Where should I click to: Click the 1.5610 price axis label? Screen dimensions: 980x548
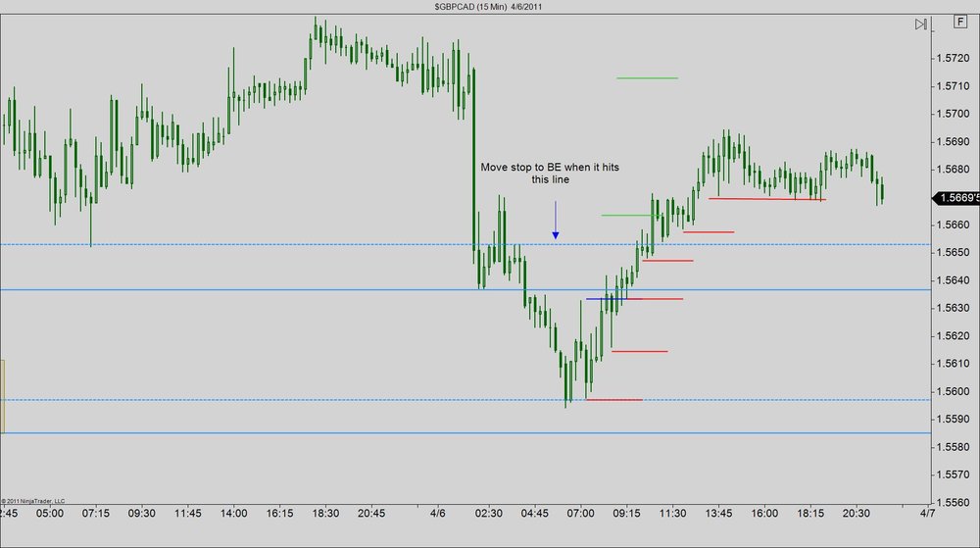coord(953,364)
